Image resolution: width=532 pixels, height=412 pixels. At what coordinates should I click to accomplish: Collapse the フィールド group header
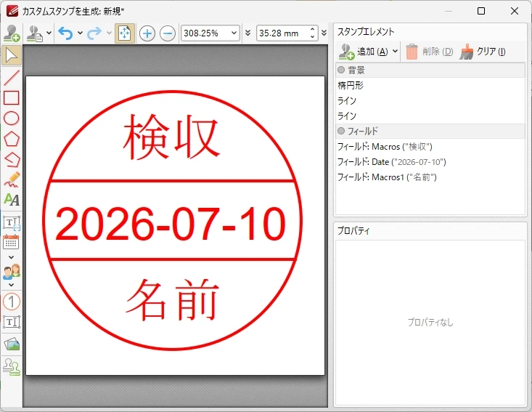tap(430, 131)
